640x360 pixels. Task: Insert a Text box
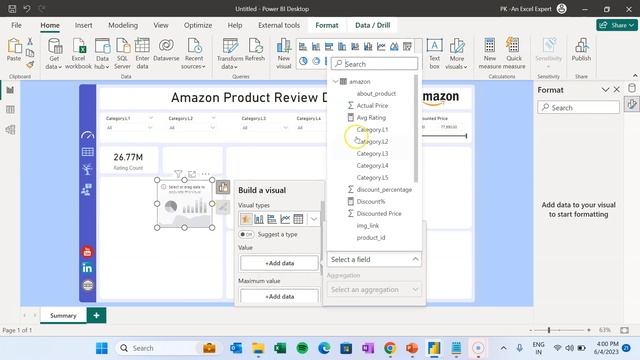(x=434, y=53)
